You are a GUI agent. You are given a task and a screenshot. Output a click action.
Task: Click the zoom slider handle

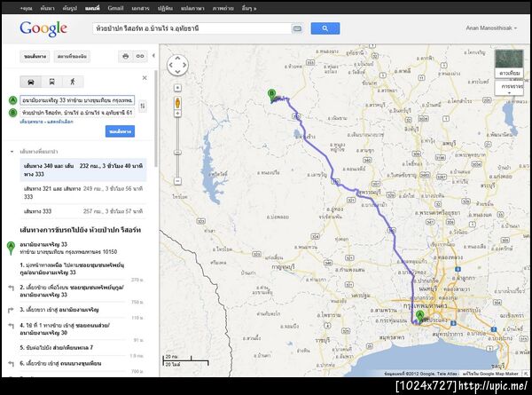(177, 152)
